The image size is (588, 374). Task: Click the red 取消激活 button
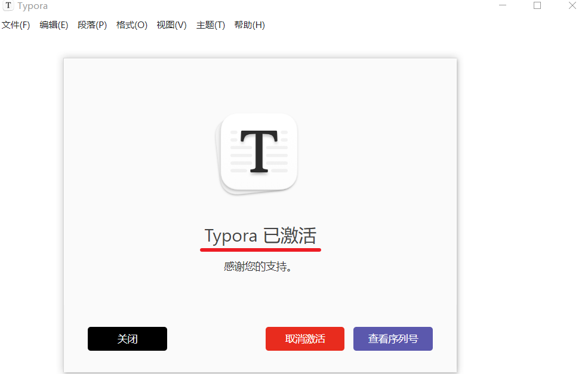[x=305, y=339]
